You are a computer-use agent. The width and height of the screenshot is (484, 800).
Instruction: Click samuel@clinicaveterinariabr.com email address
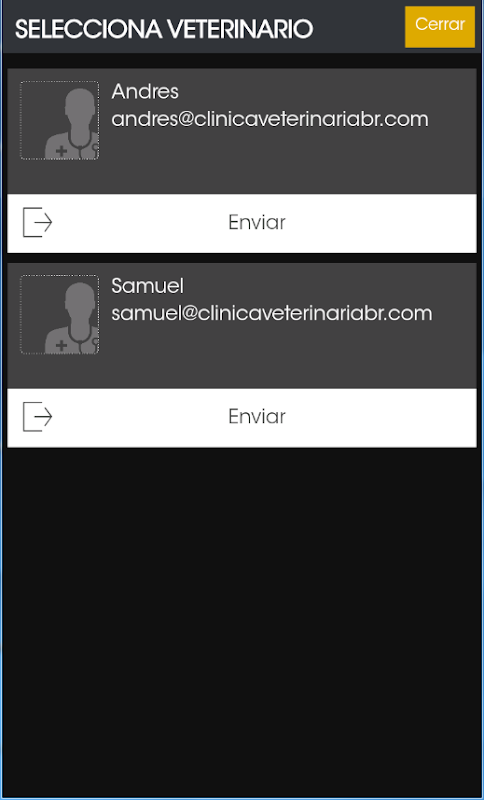[x=272, y=313]
